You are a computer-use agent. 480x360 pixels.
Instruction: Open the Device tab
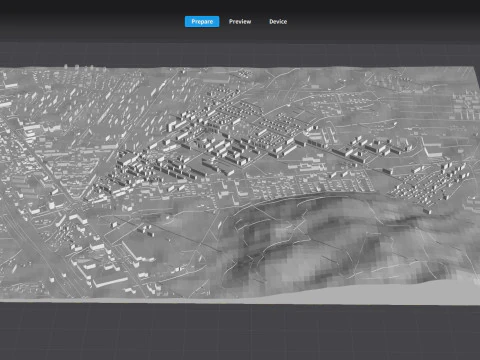pos(278,22)
